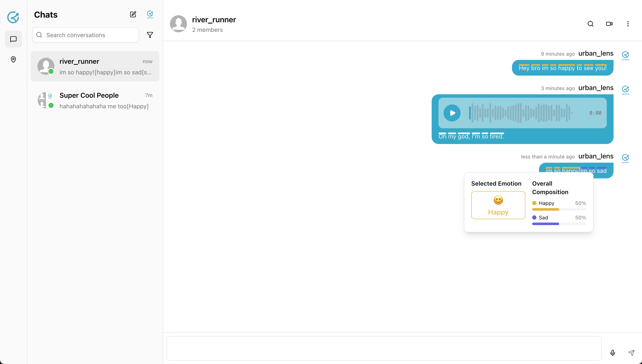
Task: Click the Synapse logo in sidebar
Action: [13, 17]
